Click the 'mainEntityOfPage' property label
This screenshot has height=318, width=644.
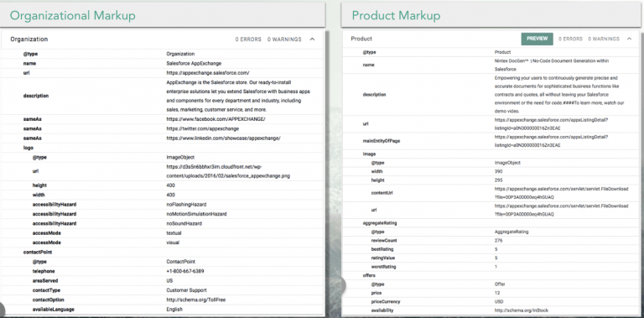pyautogui.click(x=382, y=141)
